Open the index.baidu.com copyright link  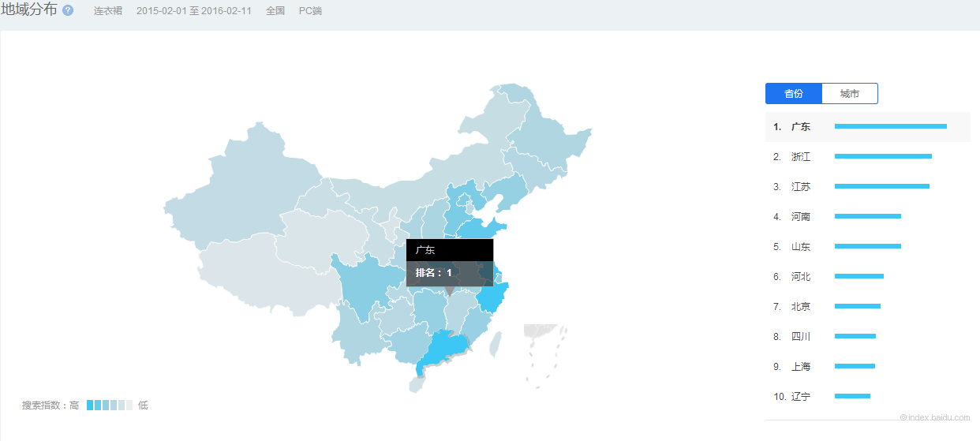[935, 417]
